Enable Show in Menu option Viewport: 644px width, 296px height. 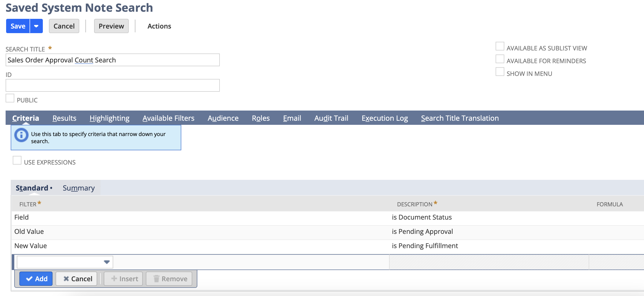pos(500,72)
